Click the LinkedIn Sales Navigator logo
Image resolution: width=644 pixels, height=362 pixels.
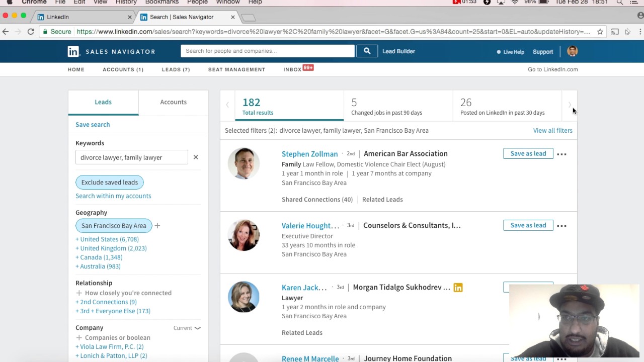click(111, 51)
